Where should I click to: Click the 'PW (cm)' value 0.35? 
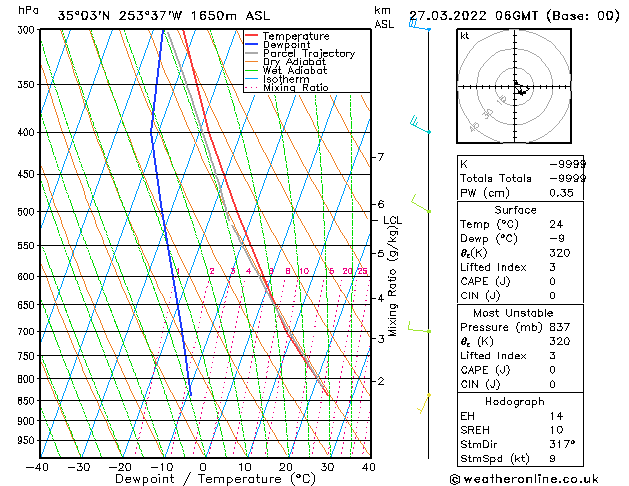tap(561, 193)
